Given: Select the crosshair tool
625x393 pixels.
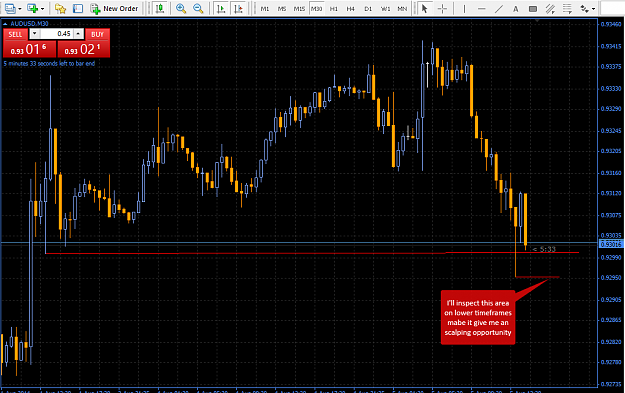Looking at the screenshot, I should tap(442, 8).
